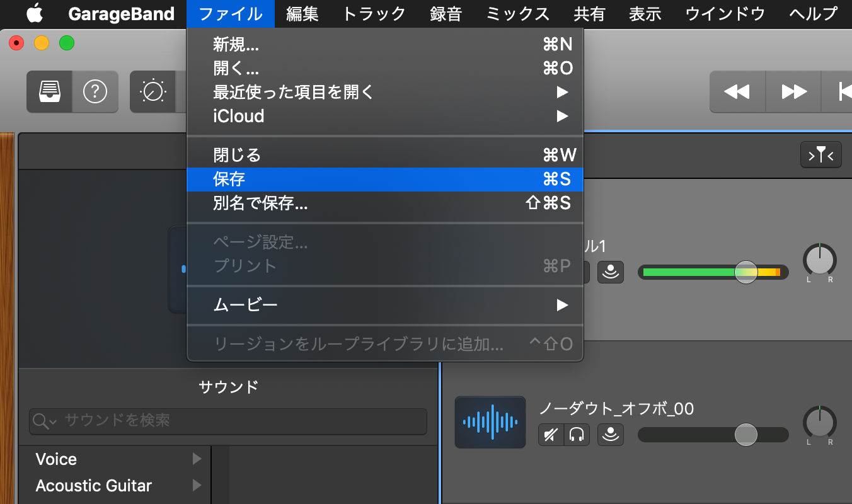
Task: Open the 録音 menu
Action: click(446, 14)
